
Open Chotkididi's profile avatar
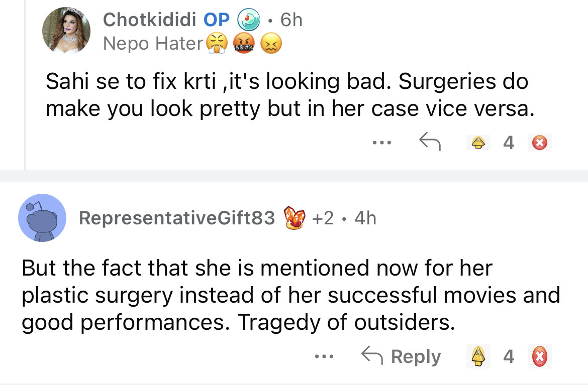point(66,30)
